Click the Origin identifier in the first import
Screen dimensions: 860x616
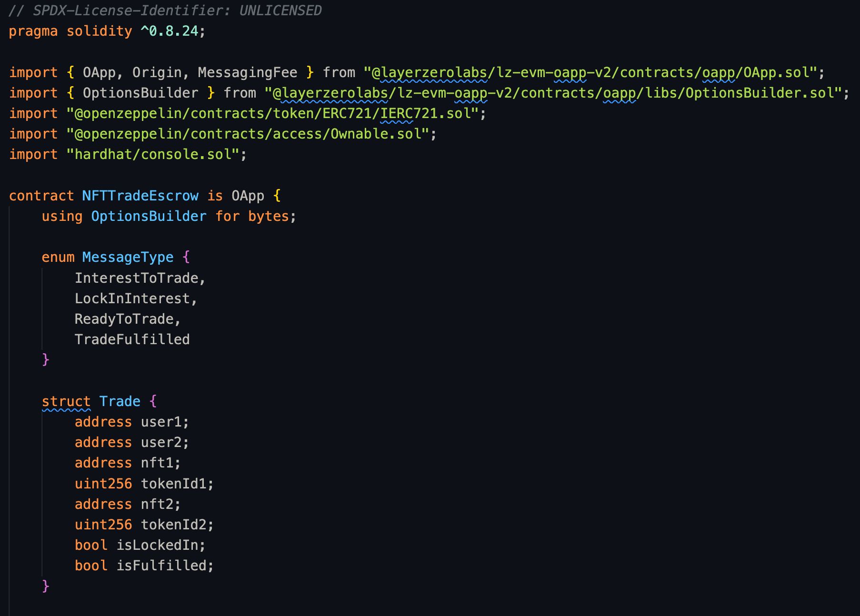[157, 72]
